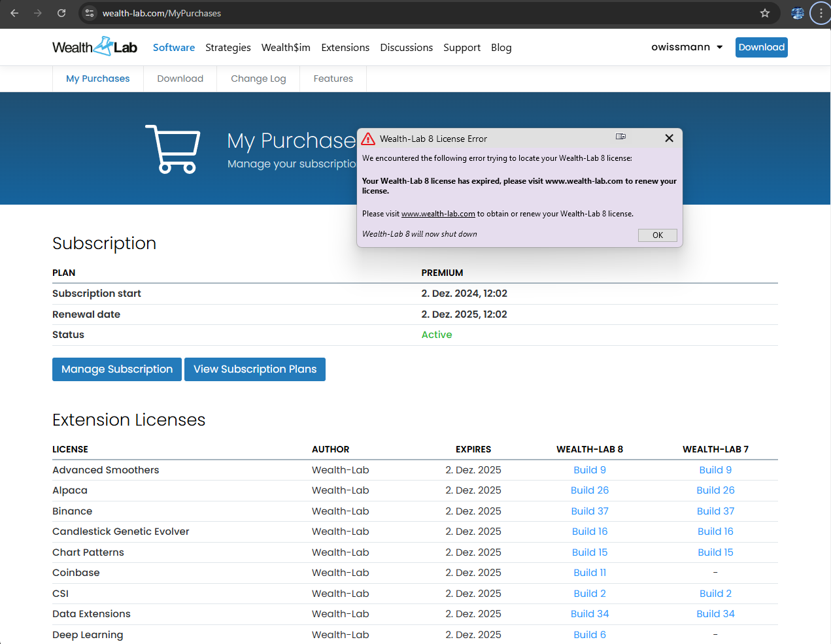Open Build 26 for Alpaca under Wealth-Lab 8
Viewport: 831px width, 644px height.
589,490
